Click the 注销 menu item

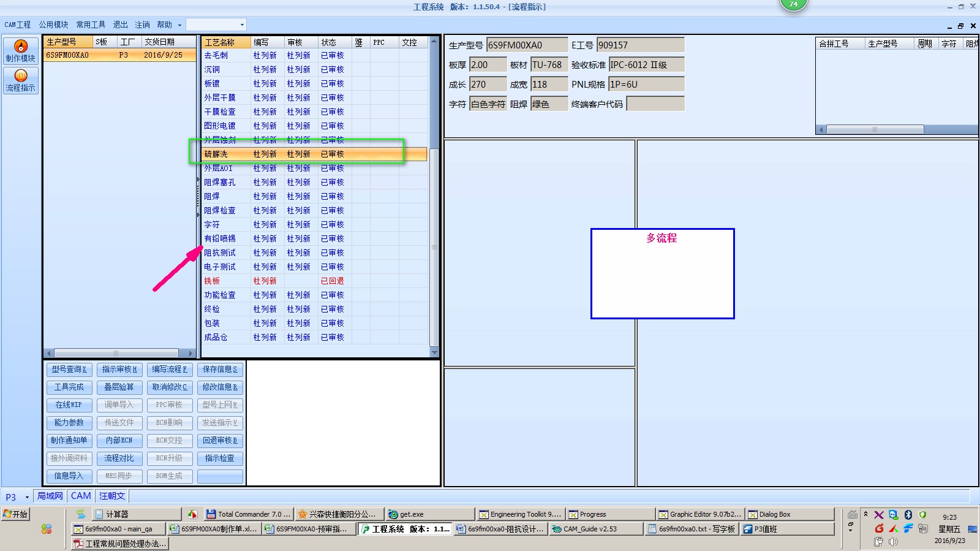pyautogui.click(x=142, y=25)
